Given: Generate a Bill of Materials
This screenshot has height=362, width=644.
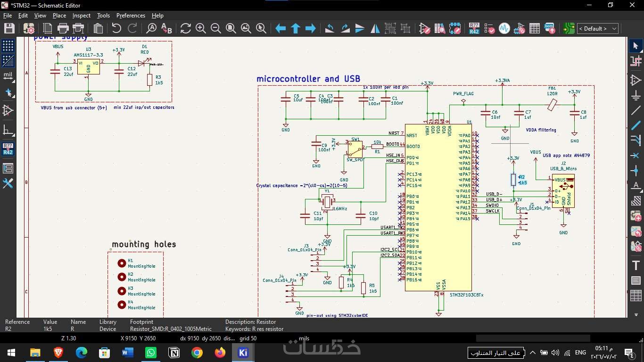Looking at the screenshot, I should tap(550, 28).
